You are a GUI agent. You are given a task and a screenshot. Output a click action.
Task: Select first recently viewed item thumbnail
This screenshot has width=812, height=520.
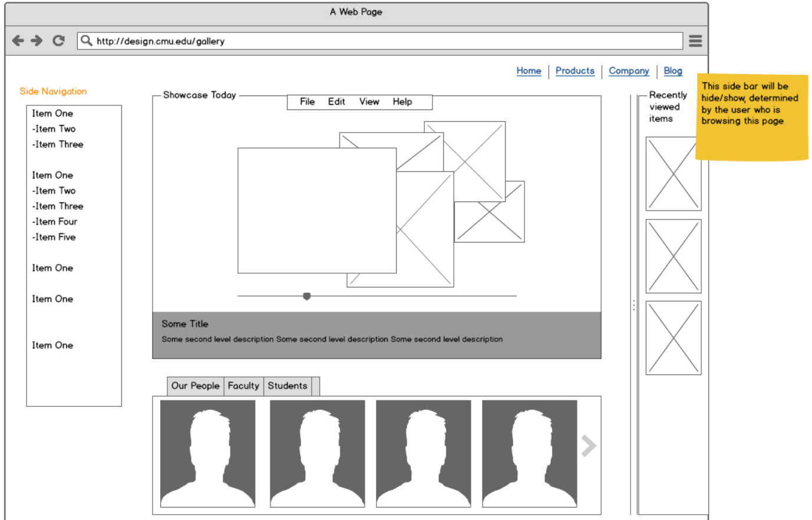pos(673,174)
